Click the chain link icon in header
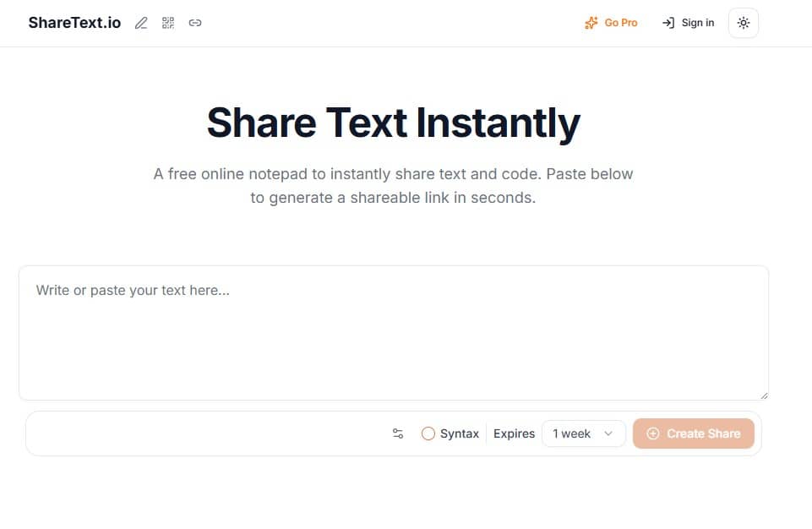Image resolution: width=812 pixels, height=529 pixels. [x=195, y=23]
